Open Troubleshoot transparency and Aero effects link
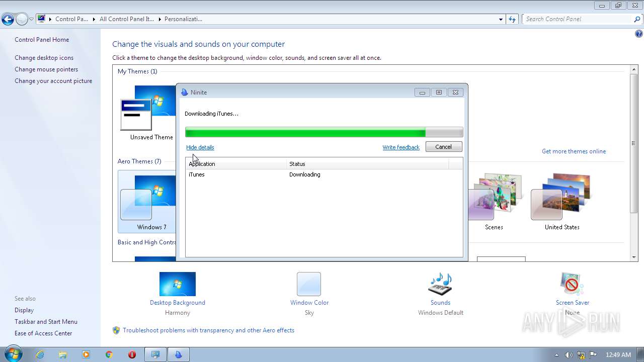The image size is (644, 362). 208,330
